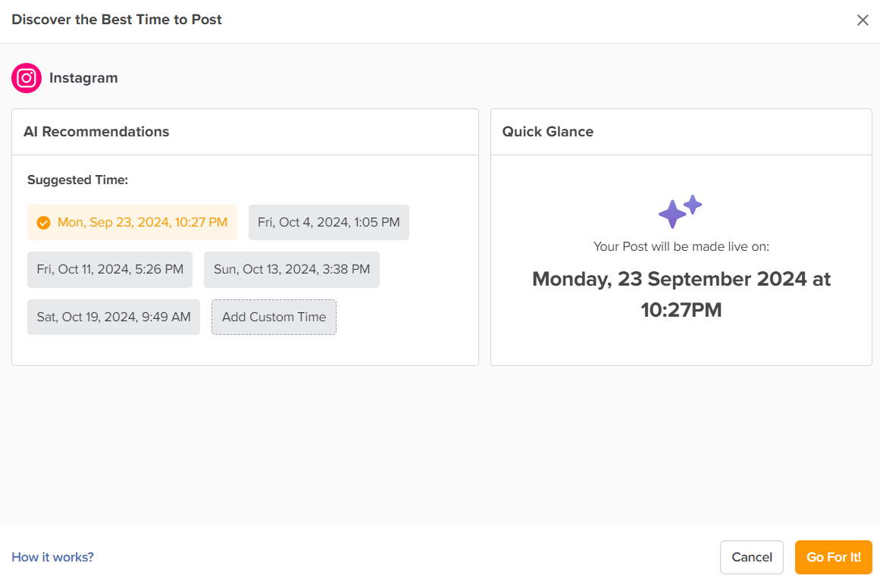Screen dimensions: 880x588
Task: Click the Instagram account name label
Action: (x=83, y=78)
